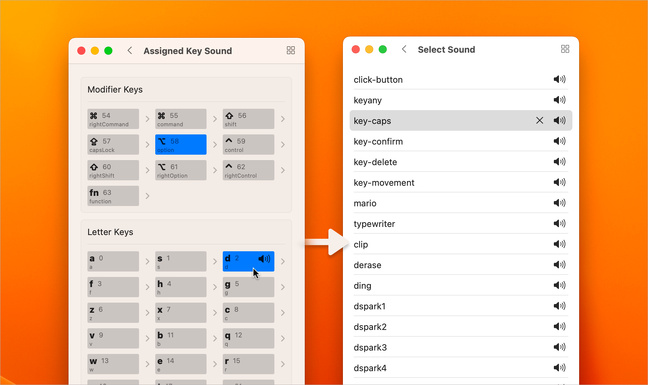The height and width of the screenshot is (385, 648).
Task: Expand chevron next to capsLock key
Action: tap(147, 145)
